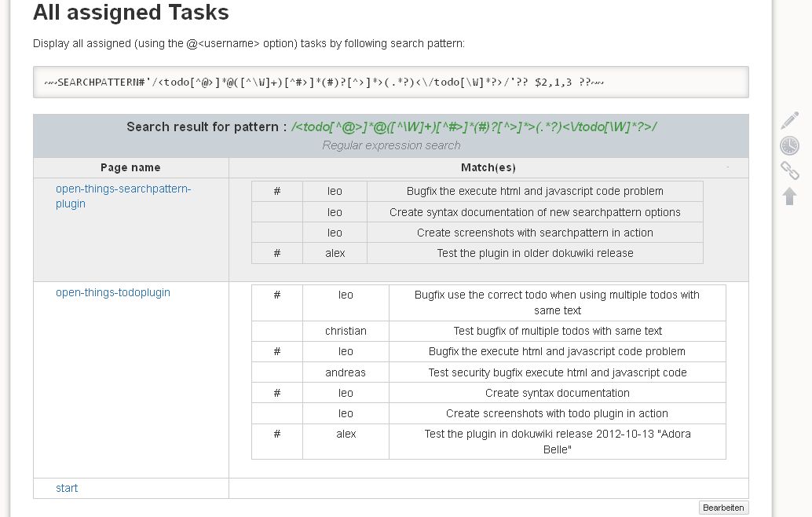Click the Adora Belle release test task
The image size is (812, 517).
[558, 442]
